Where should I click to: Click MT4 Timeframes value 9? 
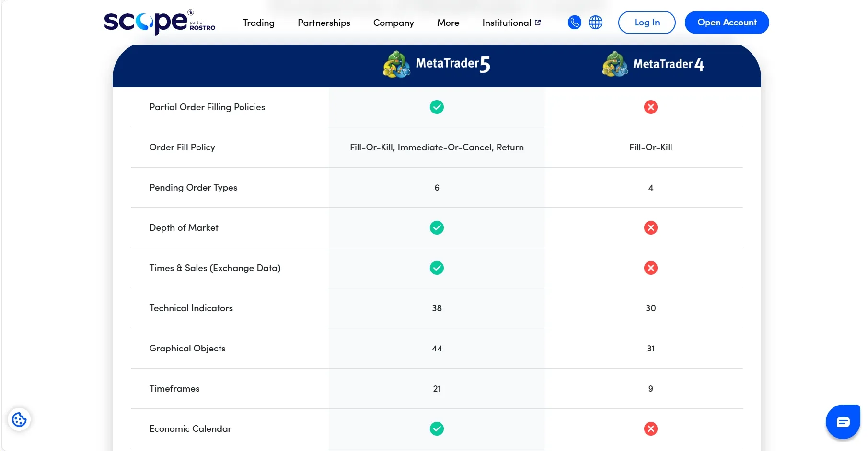tap(651, 389)
